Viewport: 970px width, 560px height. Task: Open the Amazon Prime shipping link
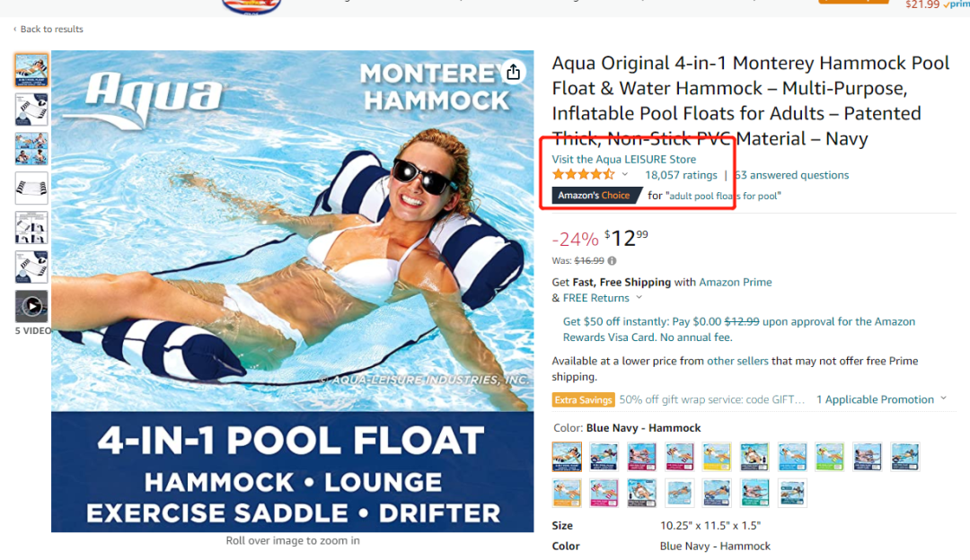pyautogui.click(x=735, y=282)
